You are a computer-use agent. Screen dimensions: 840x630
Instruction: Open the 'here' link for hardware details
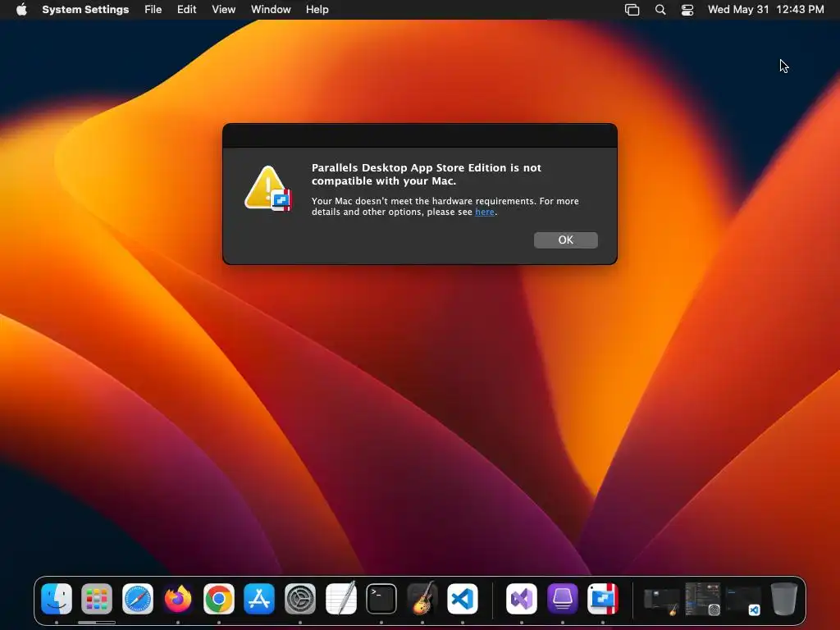(x=484, y=212)
